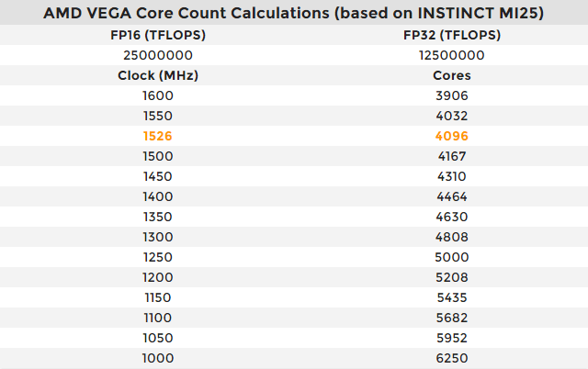
Task: Click the 5952 cores value
Action: point(451,338)
